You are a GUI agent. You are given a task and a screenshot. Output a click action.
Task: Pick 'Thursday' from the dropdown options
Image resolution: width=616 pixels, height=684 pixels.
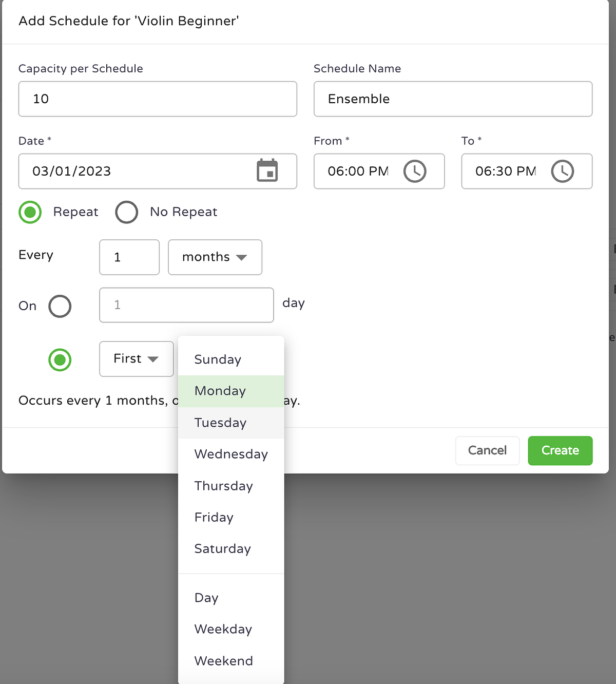pyautogui.click(x=223, y=486)
